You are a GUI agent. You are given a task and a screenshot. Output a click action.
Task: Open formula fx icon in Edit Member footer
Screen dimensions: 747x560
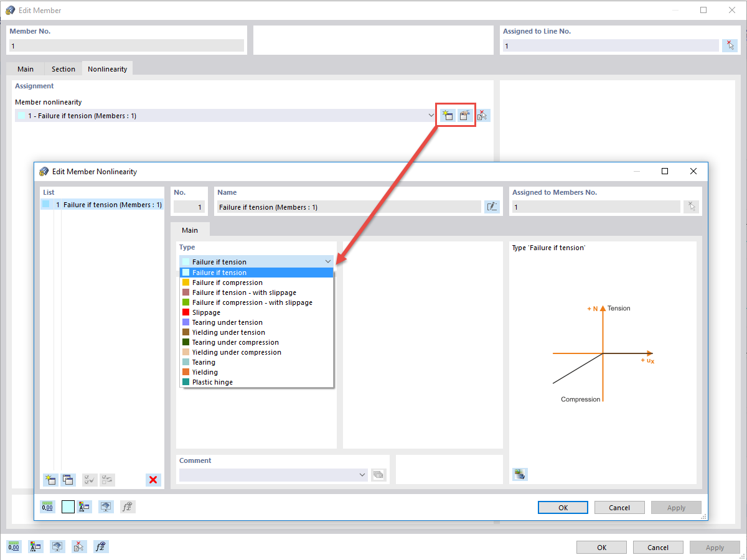pos(101,547)
